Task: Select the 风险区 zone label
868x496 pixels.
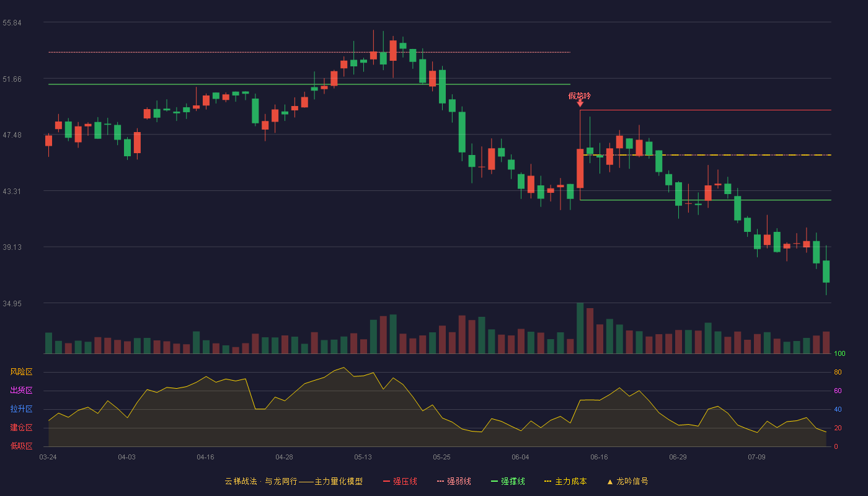Action: click(x=21, y=372)
